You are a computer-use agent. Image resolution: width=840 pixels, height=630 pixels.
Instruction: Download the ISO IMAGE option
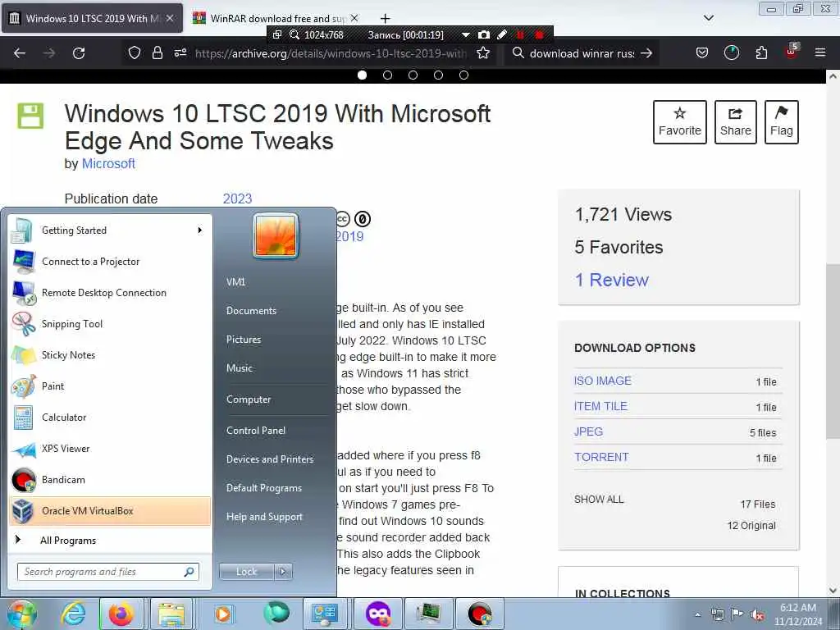(603, 381)
